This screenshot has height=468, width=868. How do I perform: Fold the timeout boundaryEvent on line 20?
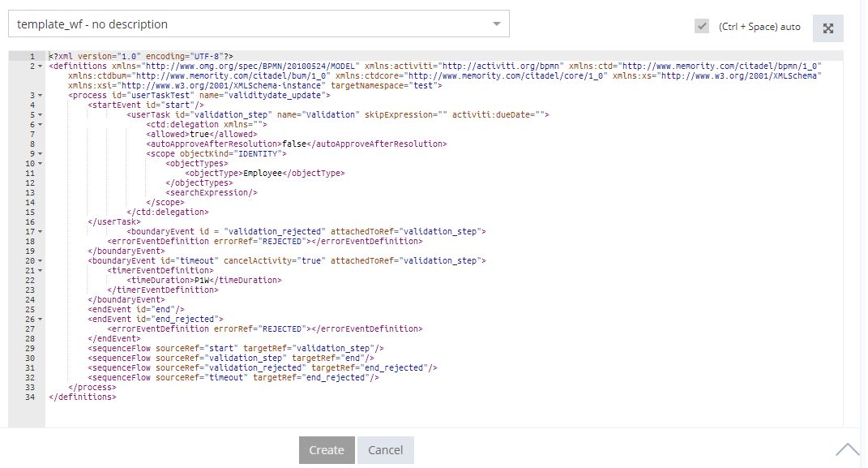tap(41, 260)
